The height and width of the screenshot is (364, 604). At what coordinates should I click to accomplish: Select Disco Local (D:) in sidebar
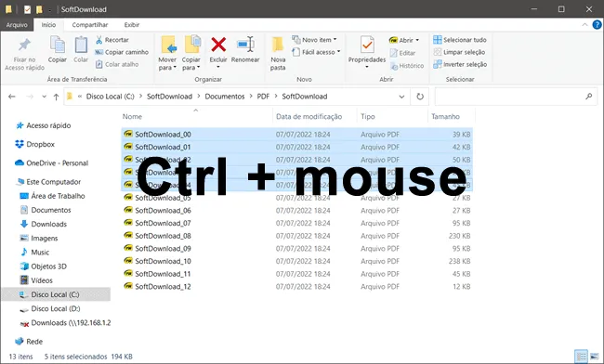point(50,308)
